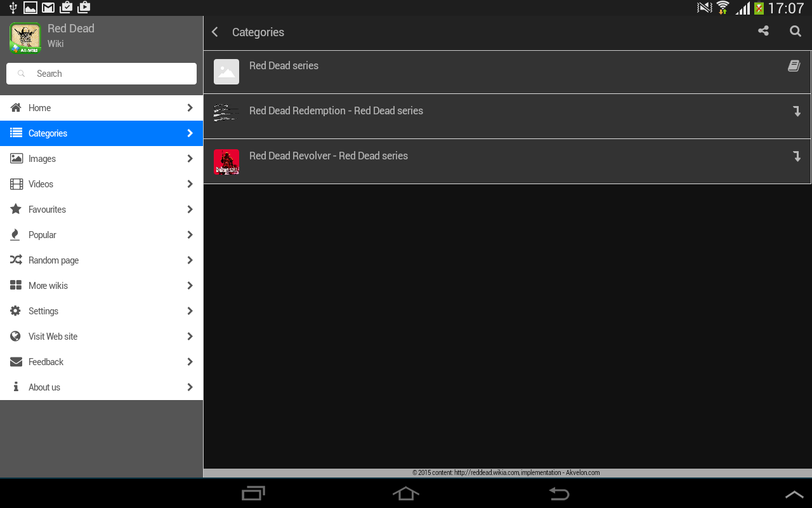
Task: Browse More wikis
Action: (101, 286)
